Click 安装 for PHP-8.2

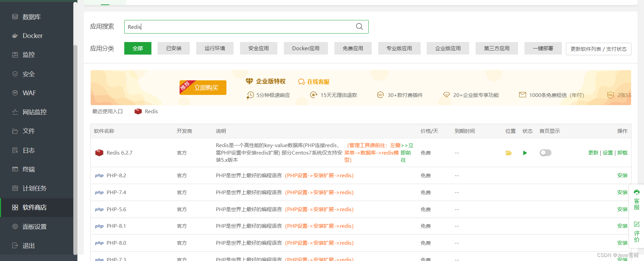622,176
